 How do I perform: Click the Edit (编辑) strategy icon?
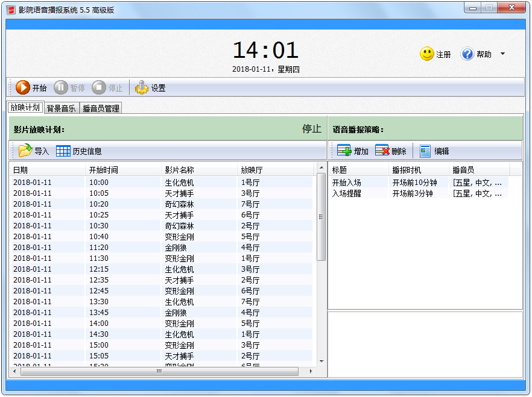pos(426,151)
